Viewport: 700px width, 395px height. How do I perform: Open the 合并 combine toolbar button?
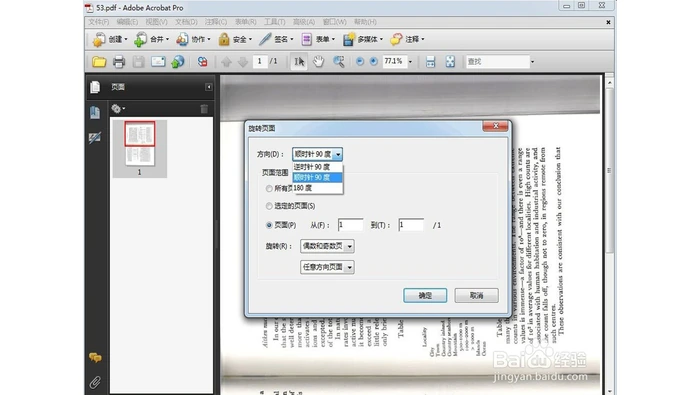click(x=152, y=39)
